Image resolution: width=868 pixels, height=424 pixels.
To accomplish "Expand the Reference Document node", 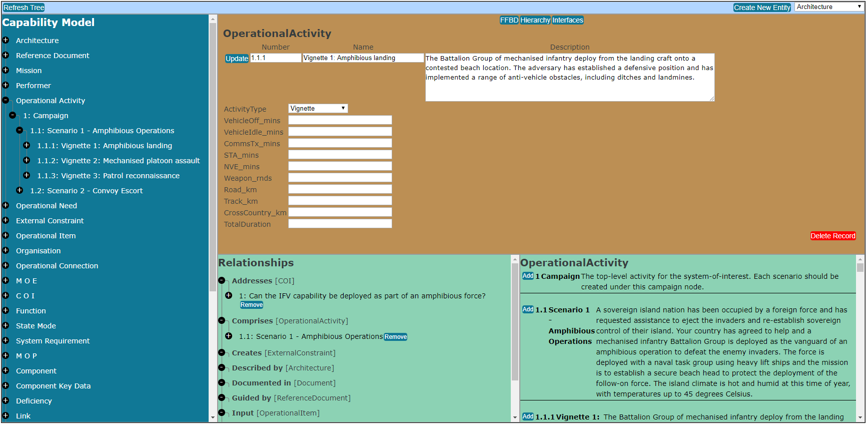I will click(6, 55).
